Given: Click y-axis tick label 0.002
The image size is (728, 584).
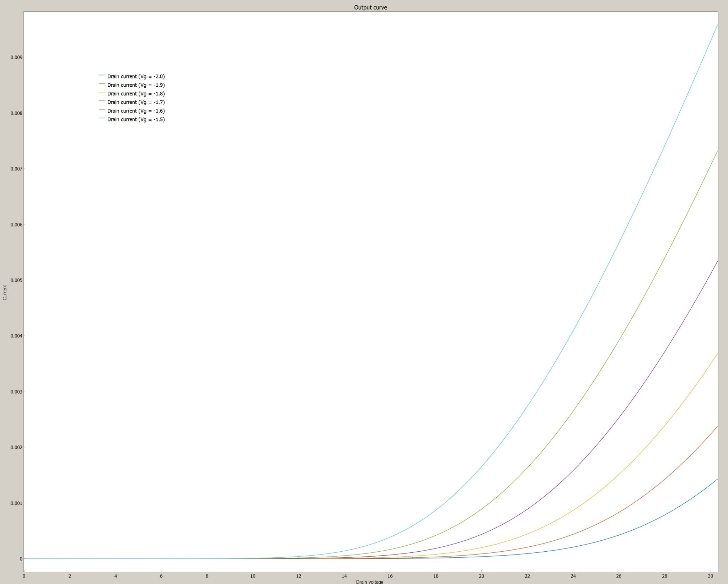Looking at the screenshot, I should pos(16,447).
